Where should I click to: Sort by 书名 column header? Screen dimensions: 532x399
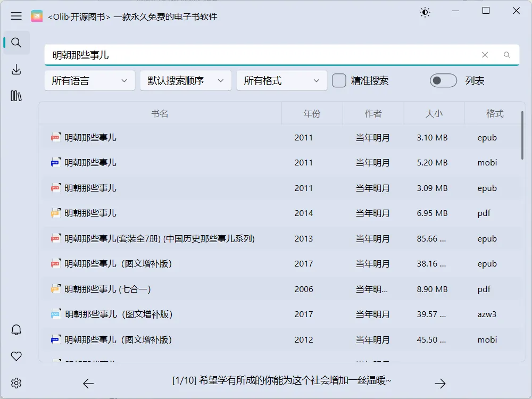tap(160, 113)
